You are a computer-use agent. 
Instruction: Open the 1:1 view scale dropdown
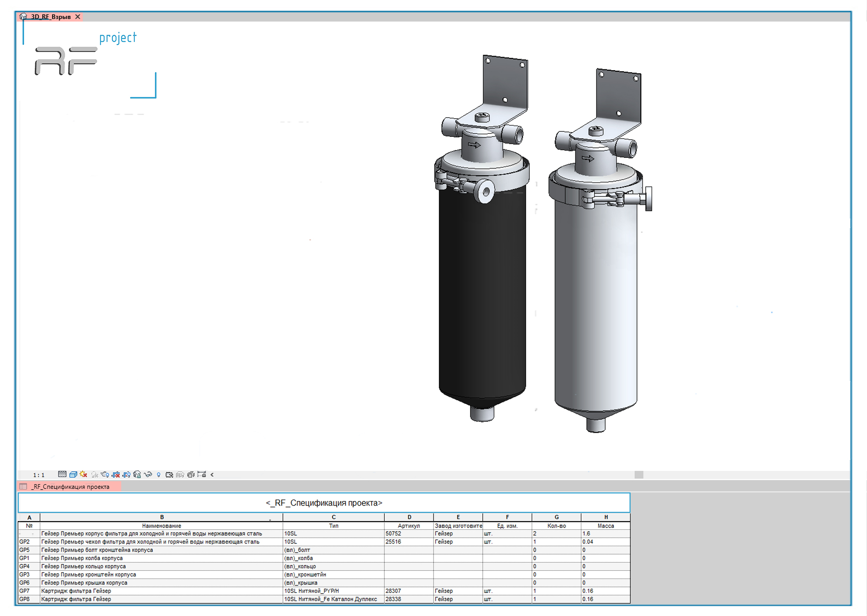[x=39, y=475]
